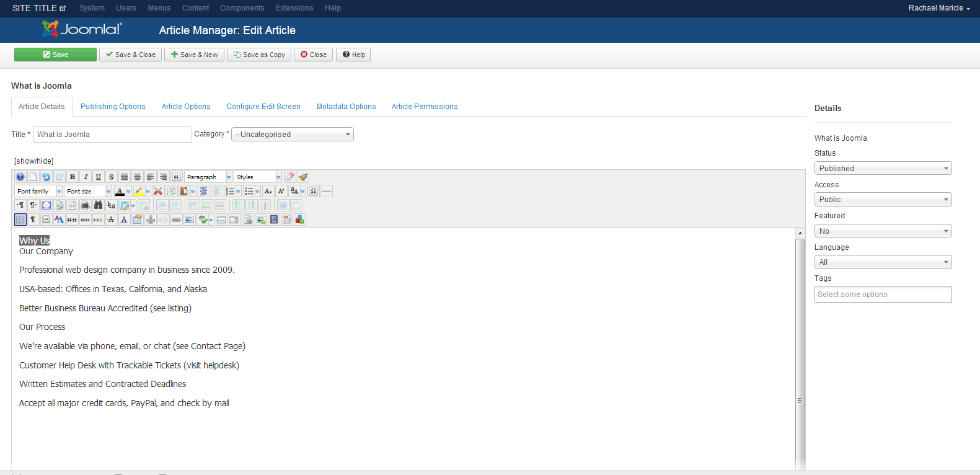This screenshot has height=475, width=980.
Task: Open the Featured dropdown set to No
Action: click(883, 231)
